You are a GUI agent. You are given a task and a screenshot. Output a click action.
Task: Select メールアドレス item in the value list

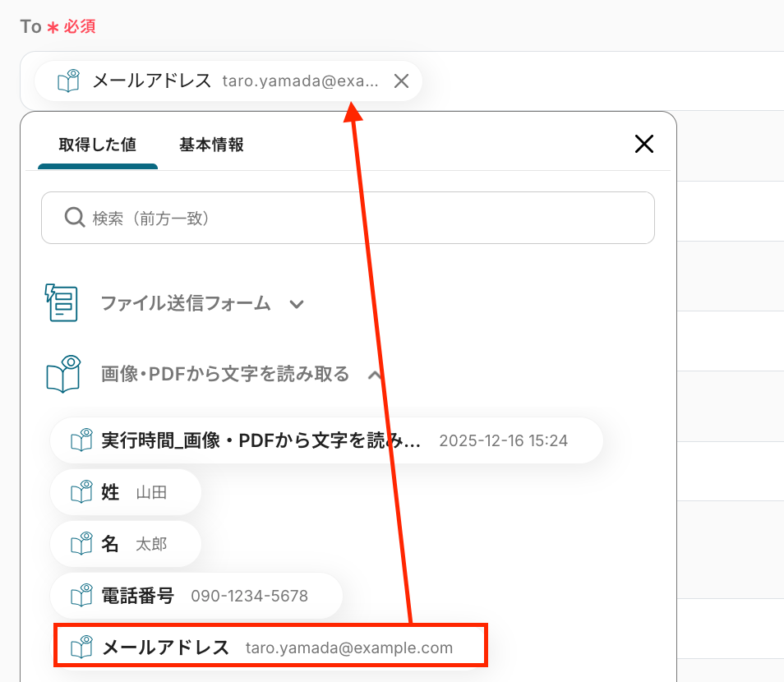pyautogui.click(x=270, y=646)
